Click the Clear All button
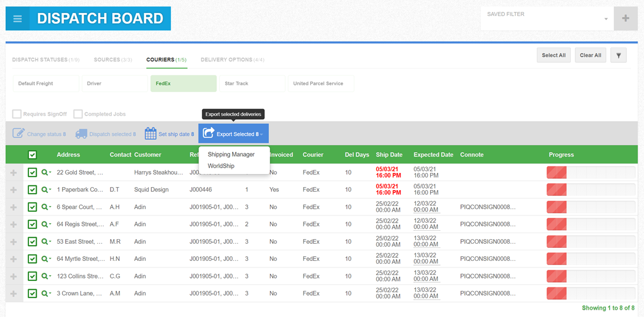Image resolution: width=644 pixels, height=317 pixels. coord(591,55)
